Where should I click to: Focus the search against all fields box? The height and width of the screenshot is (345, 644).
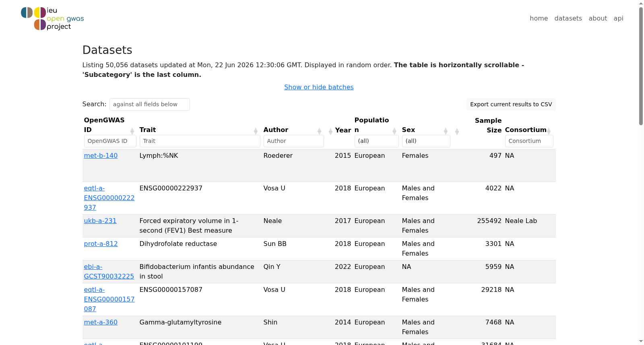[150, 104]
